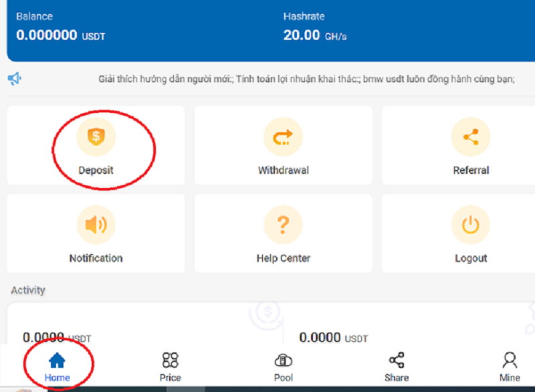
Task: Click the Logout text label
Action: point(471,258)
